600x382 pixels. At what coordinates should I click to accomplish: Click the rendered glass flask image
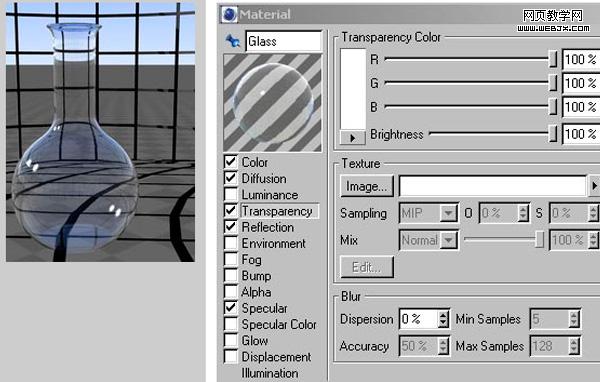tap(100, 132)
